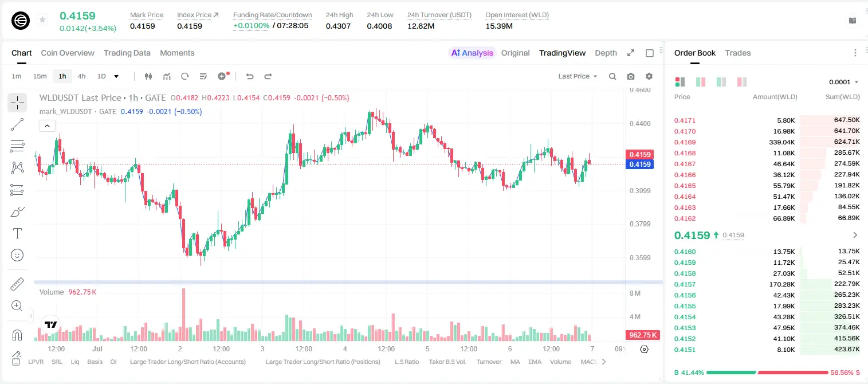Select the trend line drawing tool
Image resolution: width=868 pixels, height=384 pixels.
[17, 124]
